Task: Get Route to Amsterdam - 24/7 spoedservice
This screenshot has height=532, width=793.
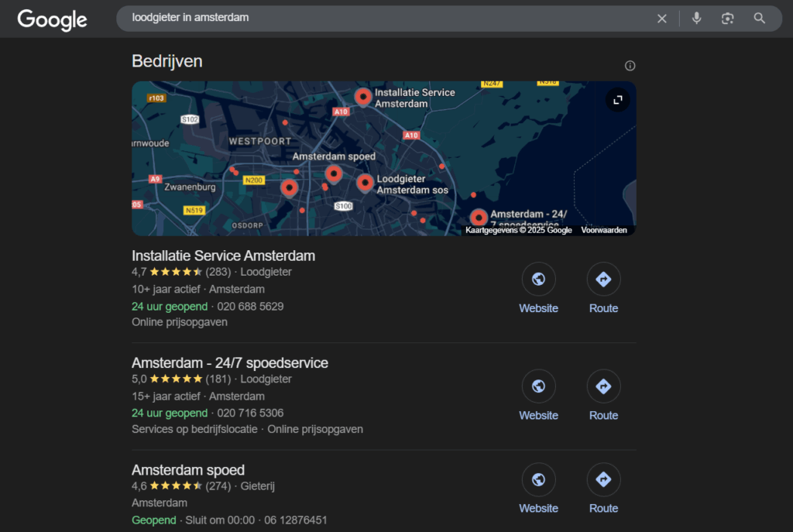Action: pyautogui.click(x=603, y=386)
